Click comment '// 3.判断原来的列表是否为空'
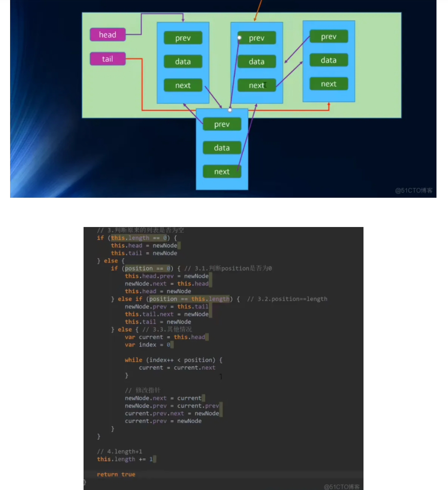The height and width of the screenshot is (490, 448). click(x=140, y=230)
